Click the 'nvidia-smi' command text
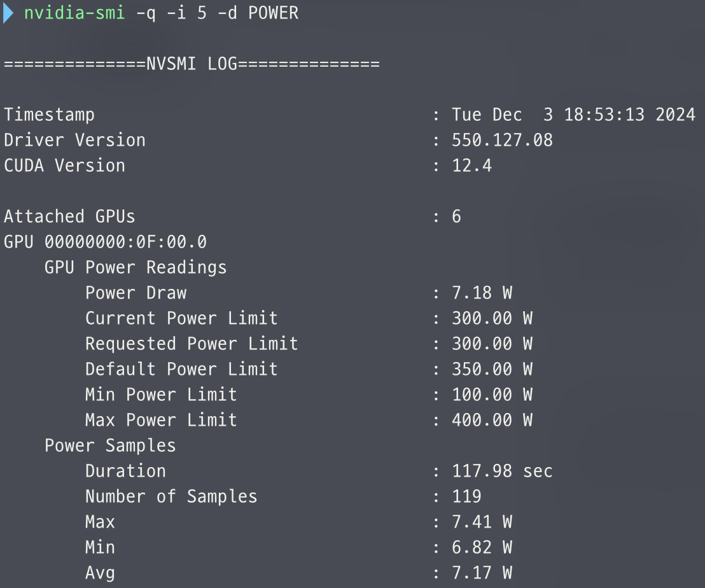This screenshot has height=588, width=705. 74,13
